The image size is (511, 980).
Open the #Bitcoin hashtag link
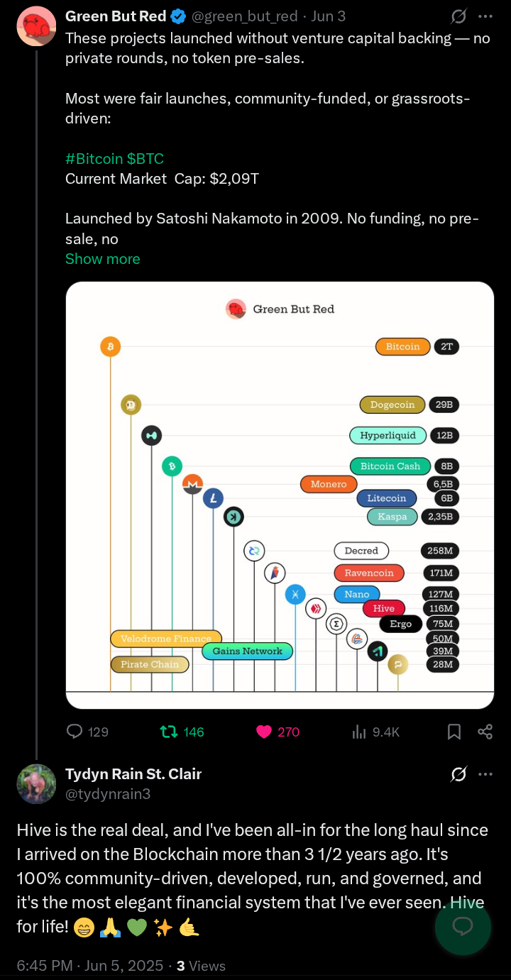click(94, 159)
